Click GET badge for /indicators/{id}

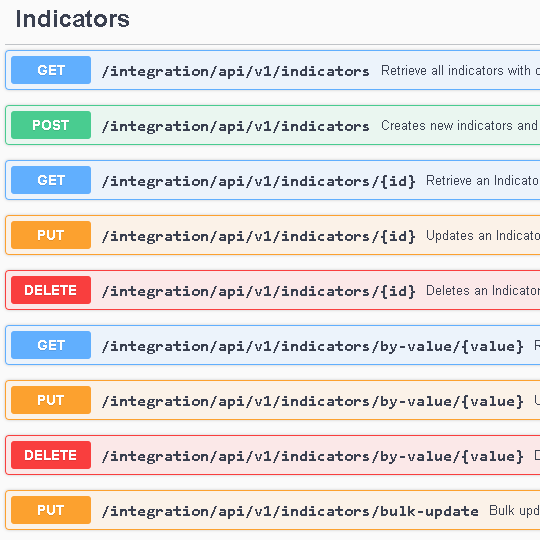pos(51,180)
